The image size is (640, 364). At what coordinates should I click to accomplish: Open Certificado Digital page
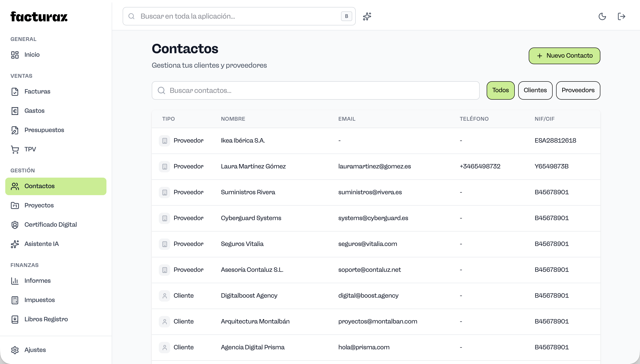pyautogui.click(x=51, y=224)
